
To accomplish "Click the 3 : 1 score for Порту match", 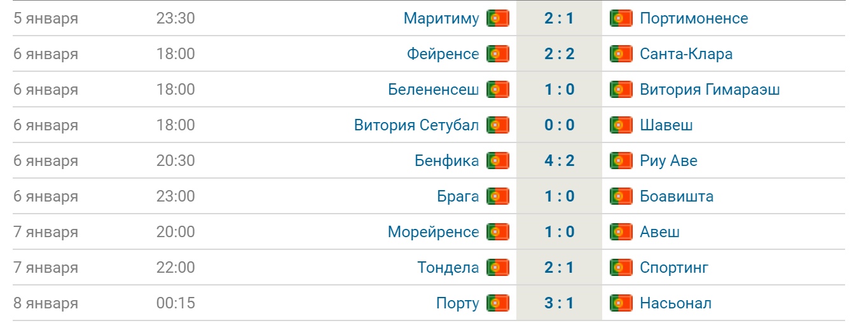I will pyautogui.click(x=560, y=303).
